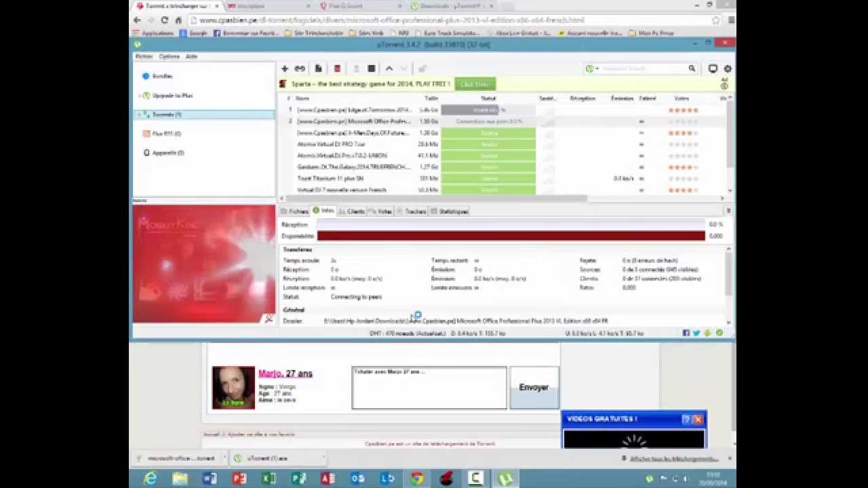This screenshot has height=488, width=868.
Task: Switch to Clients tab
Action: click(352, 211)
